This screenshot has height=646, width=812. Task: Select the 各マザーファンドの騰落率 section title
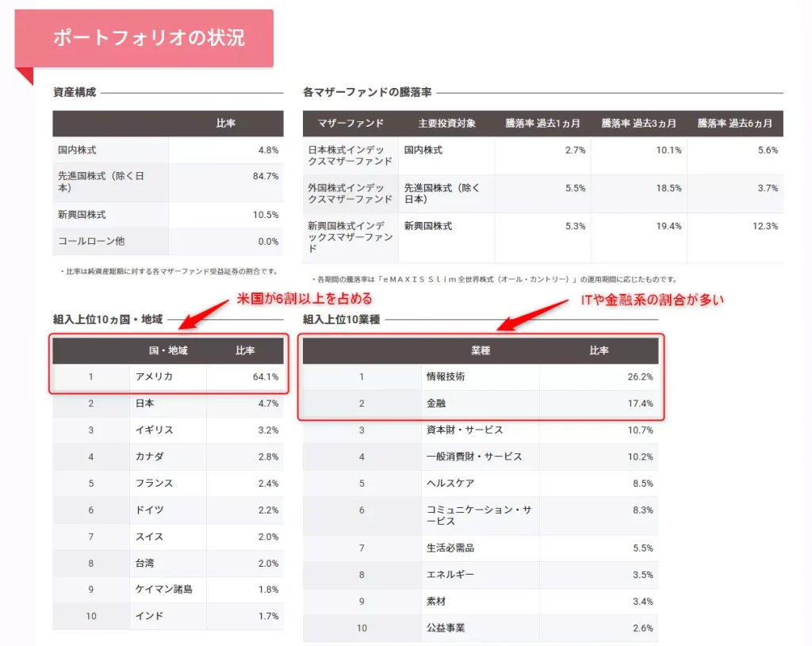click(367, 92)
